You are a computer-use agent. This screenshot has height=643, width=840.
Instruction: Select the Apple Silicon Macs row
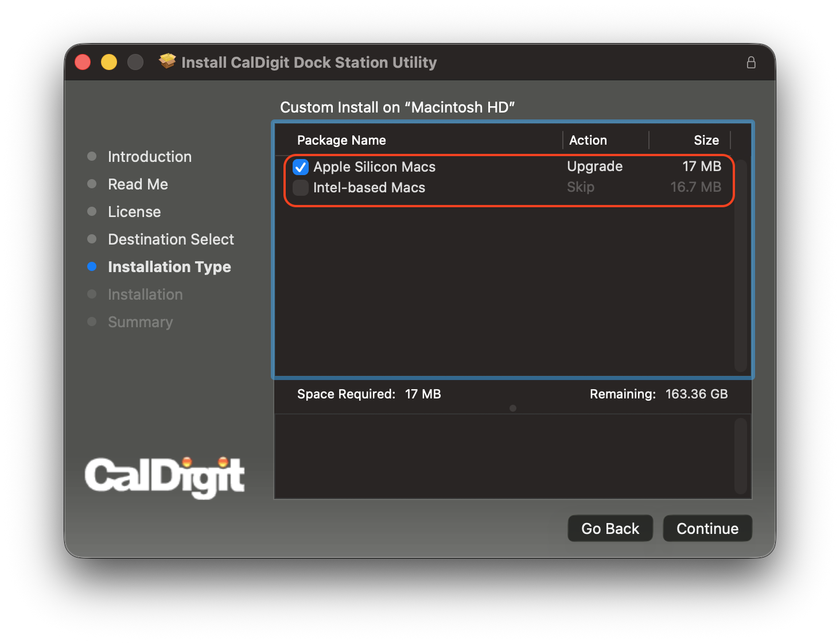374,167
